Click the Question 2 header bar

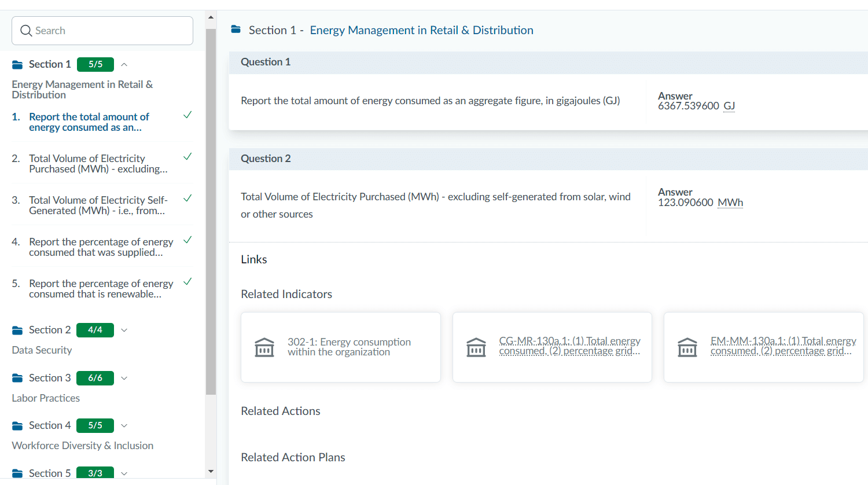point(549,159)
